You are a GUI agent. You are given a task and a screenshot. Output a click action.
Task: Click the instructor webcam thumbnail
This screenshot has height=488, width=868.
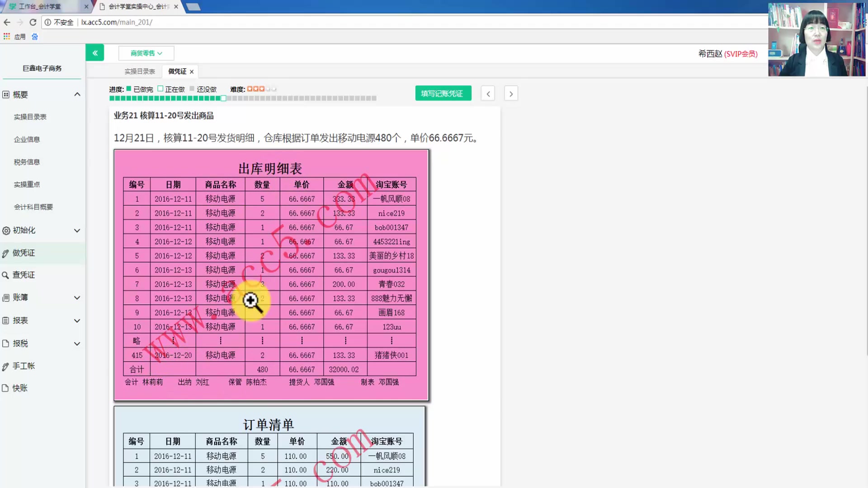click(x=817, y=39)
